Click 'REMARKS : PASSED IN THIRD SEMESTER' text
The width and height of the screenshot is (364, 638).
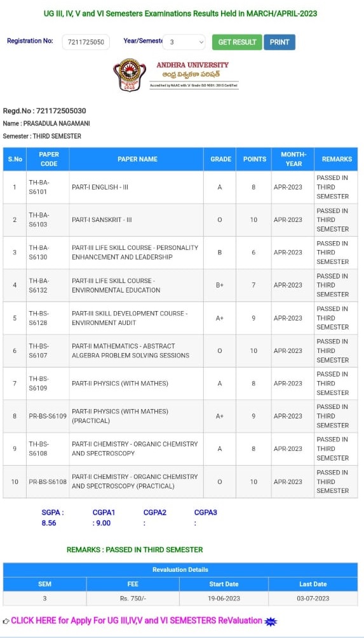coord(135,550)
